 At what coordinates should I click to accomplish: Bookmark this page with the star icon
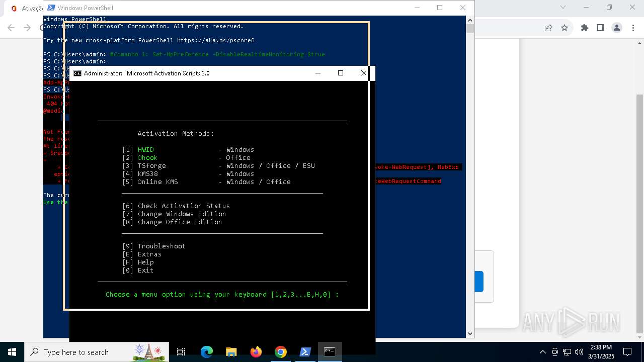tap(565, 28)
